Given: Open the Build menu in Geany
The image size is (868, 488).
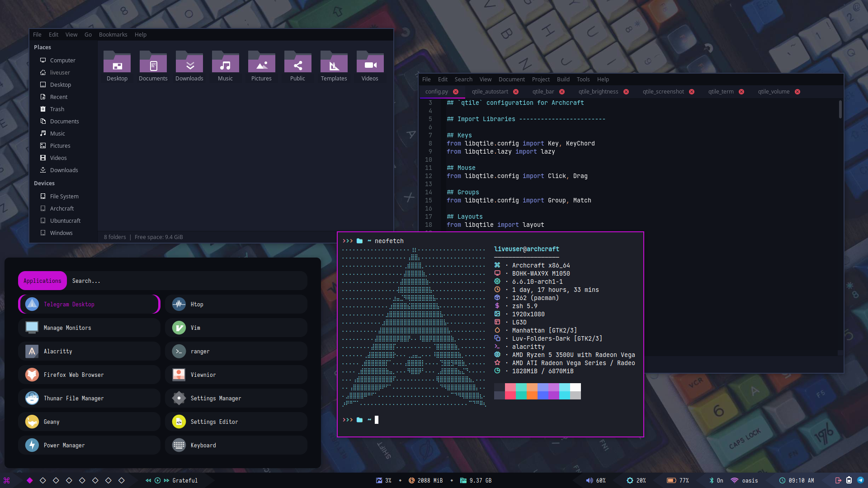Looking at the screenshot, I should point(563,80).
